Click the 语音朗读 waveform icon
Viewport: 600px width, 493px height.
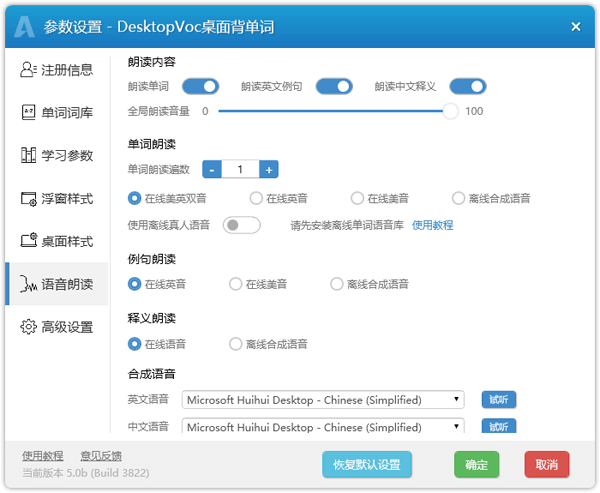[28, 284]
